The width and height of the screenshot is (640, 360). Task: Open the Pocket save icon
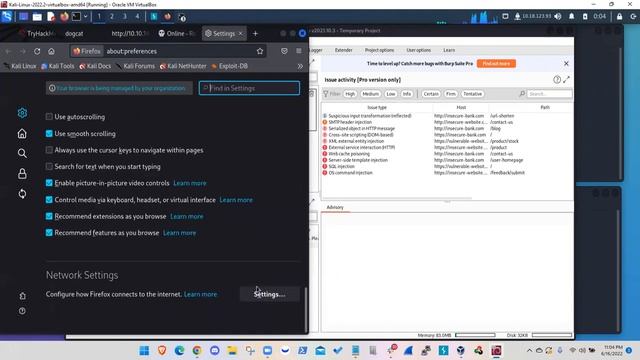[x=284, y=51]
